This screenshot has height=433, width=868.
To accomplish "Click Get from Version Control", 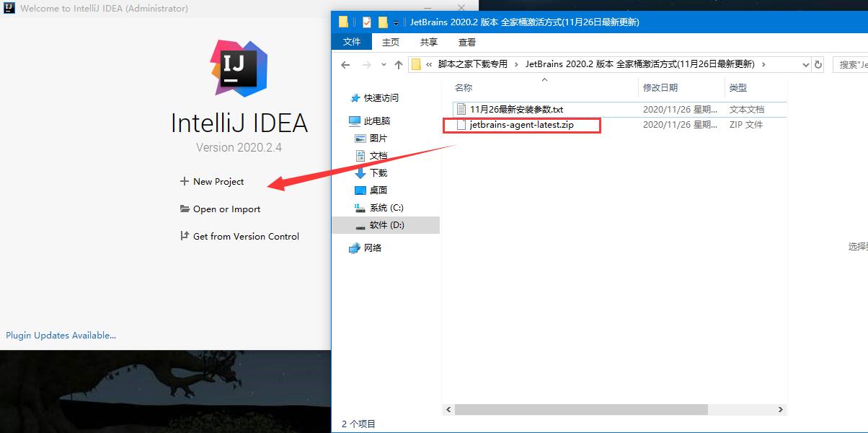I will [246, 236].
